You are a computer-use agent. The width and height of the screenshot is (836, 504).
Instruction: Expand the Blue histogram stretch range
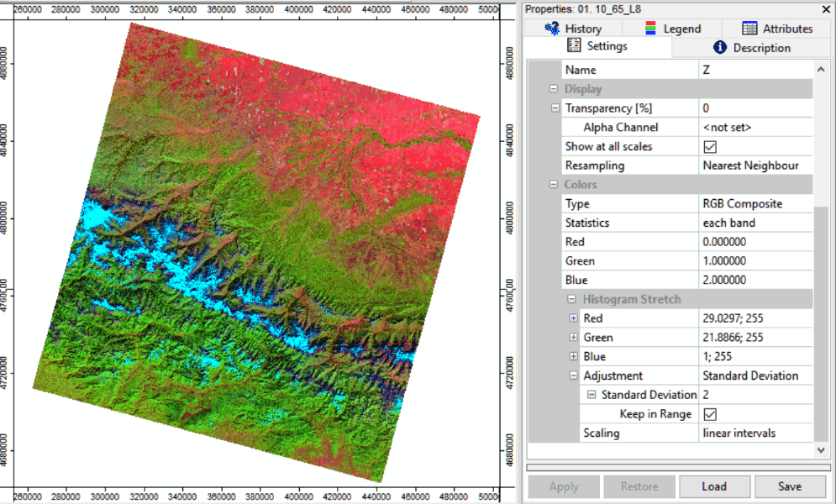pyautogui.click(x=573, y=357)
